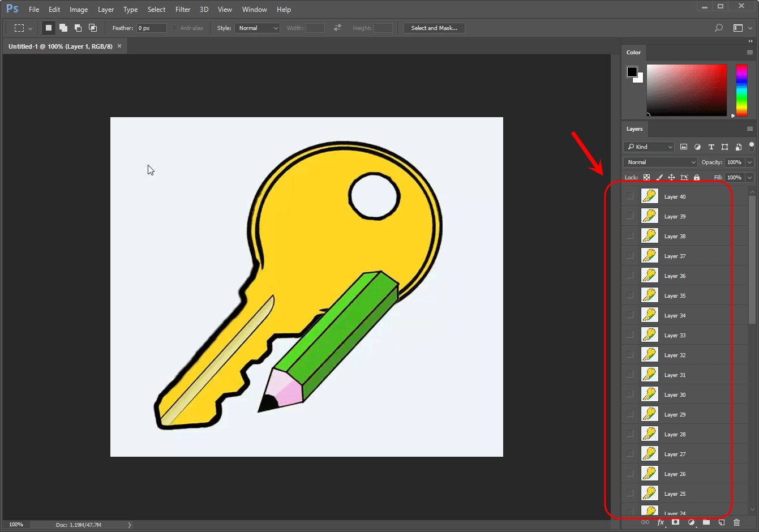759x532 pixels.
Task: Filter layers by adjustment layers icon
Action: tap(697, 147)
